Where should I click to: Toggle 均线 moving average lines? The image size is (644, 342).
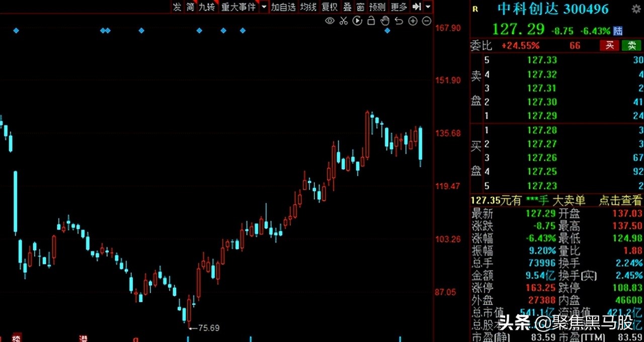click(308, 7)
